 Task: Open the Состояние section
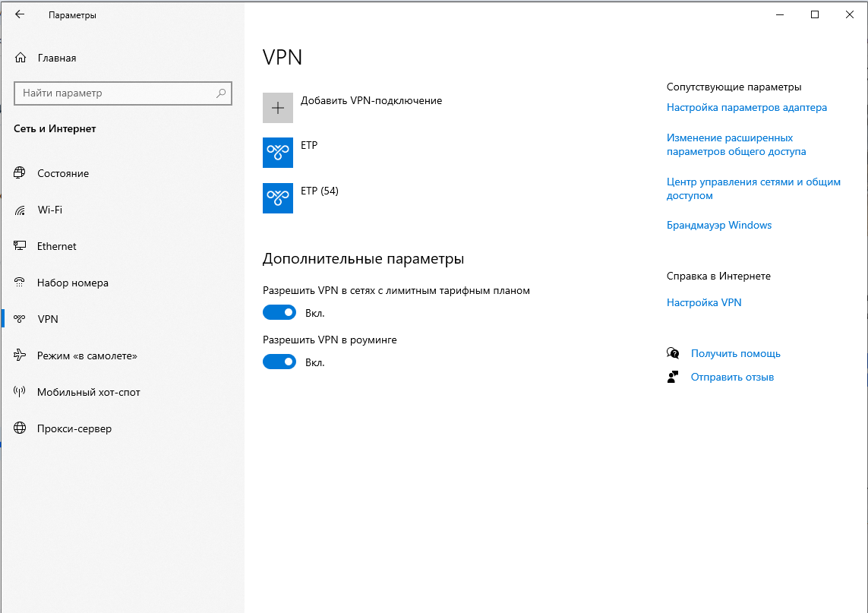click(63, 173)
